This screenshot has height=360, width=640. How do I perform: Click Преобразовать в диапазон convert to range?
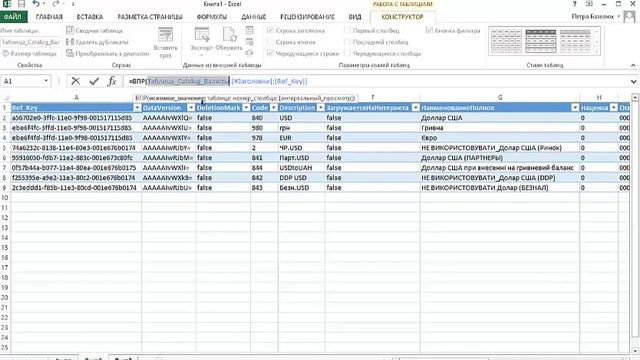click(x=107, y=53)
